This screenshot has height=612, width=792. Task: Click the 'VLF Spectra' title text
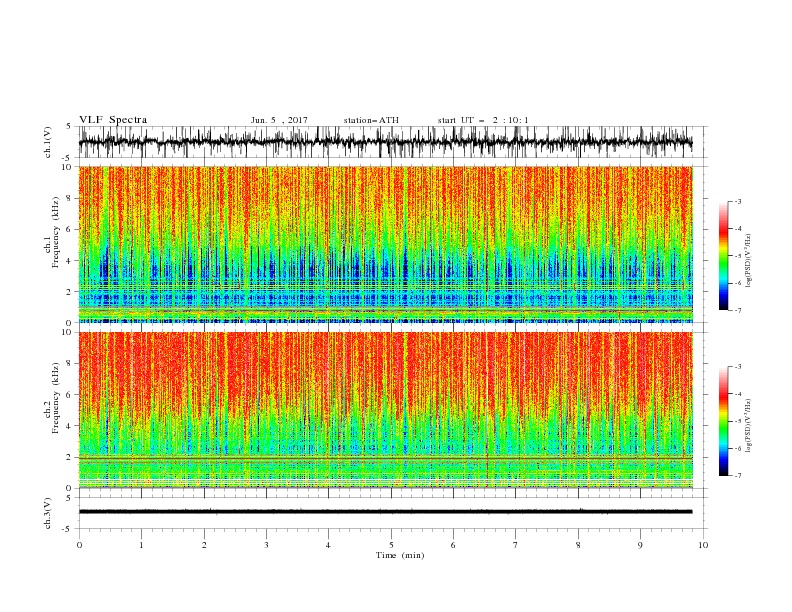tap(113, 120)
